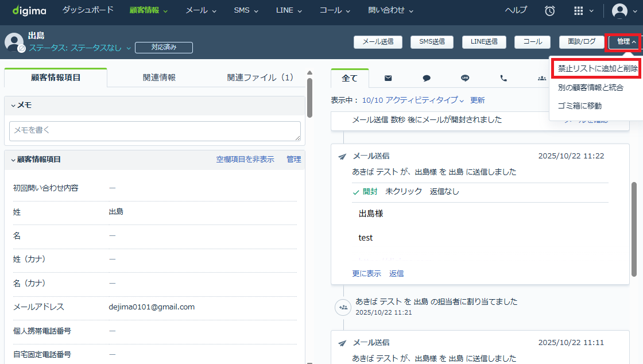Open the 10/10 アクティビティタイプ filter
The height and width of the screenshot is (364, 643).
point(413,100)
